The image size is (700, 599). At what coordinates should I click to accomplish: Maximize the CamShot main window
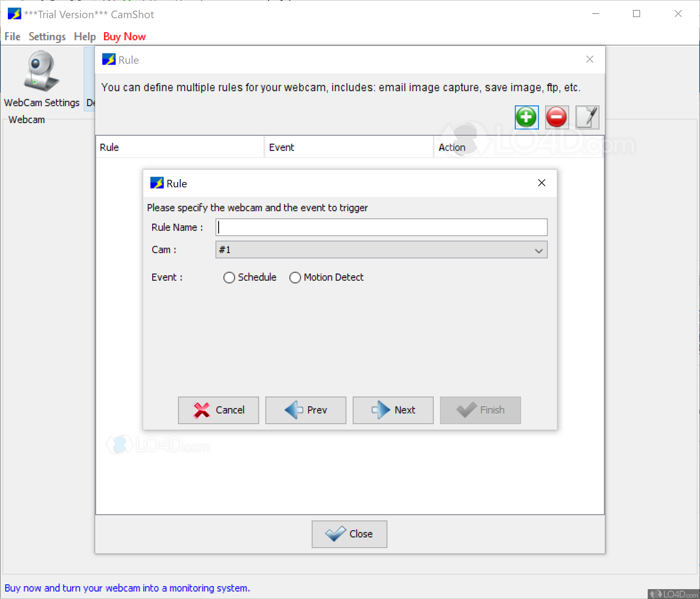click(x=637, y=14)
